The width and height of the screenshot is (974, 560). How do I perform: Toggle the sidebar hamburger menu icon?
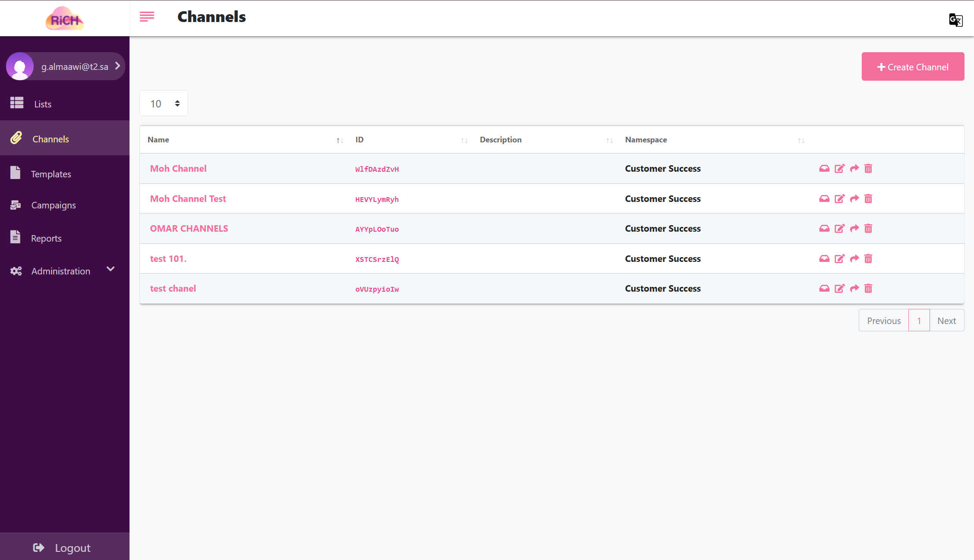tap(147, 17)
